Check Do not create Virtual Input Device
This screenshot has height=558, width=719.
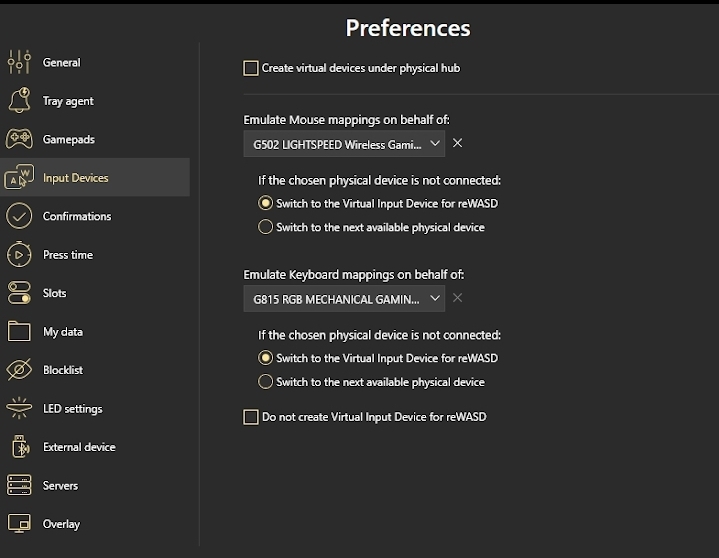click(251, 417)
